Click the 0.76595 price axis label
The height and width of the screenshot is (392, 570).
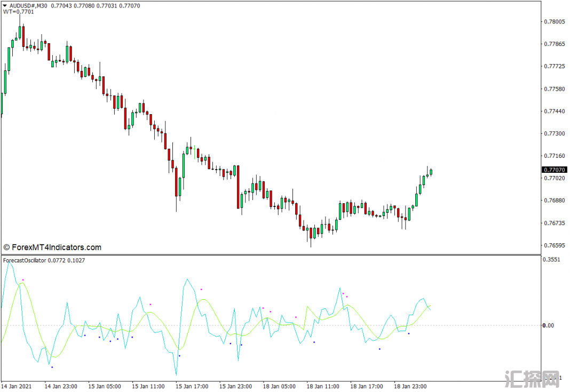click(554, 246)
